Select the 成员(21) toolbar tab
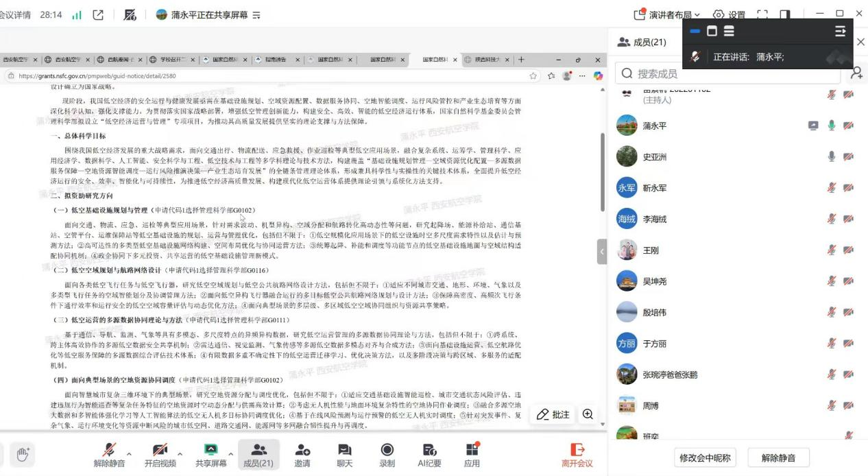Viewport: 868px width, 476px height. (x=258, y=455)
